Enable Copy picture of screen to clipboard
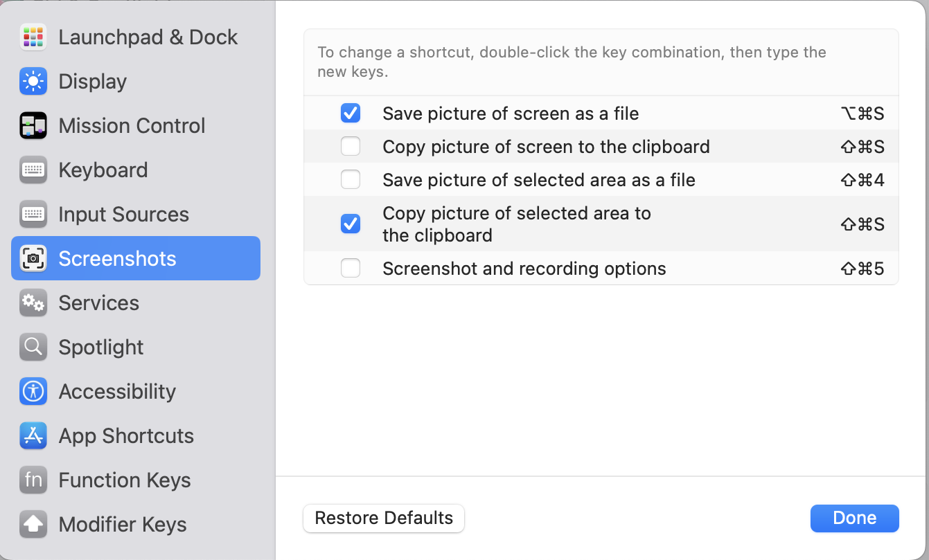This screenshot has height=560, width=929. pyautogui.click(x=351, y=147)
